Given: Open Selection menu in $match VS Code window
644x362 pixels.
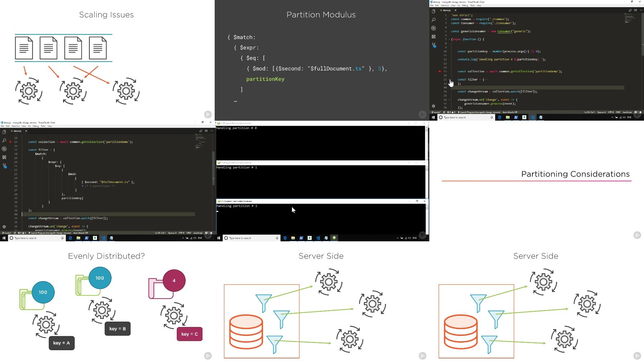Looking at the screenshot, I should point(16,126).
